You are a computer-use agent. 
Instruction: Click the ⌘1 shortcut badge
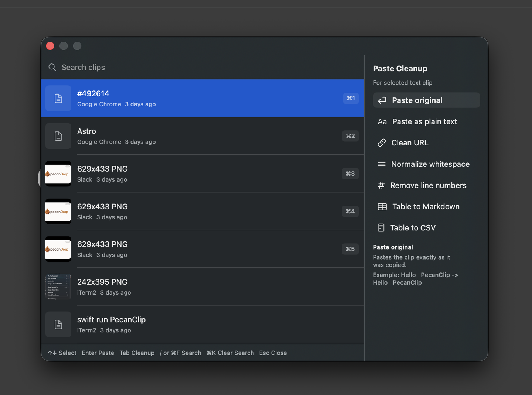[x=351, y=98]
